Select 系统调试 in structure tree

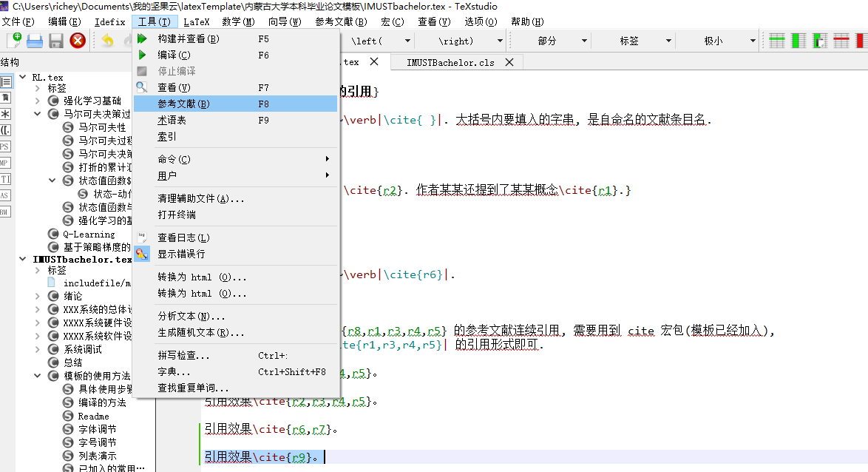tap(83, 350)
